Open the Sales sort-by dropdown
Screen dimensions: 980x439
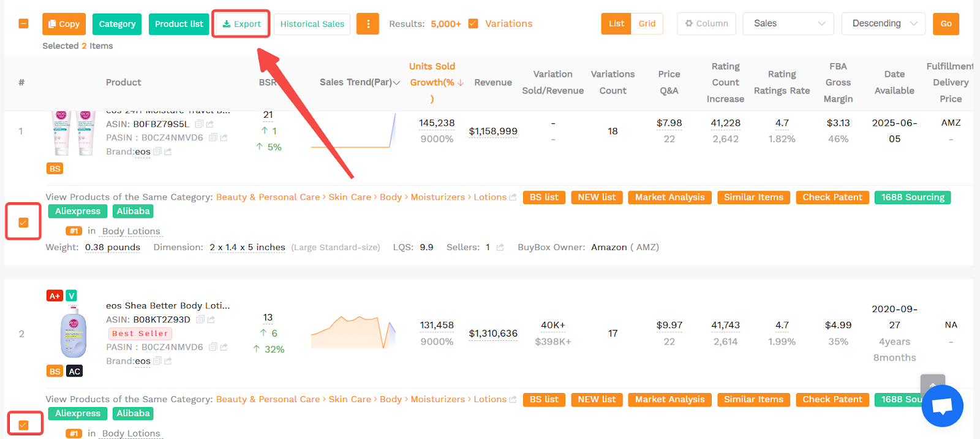click(x=788, y=23)
